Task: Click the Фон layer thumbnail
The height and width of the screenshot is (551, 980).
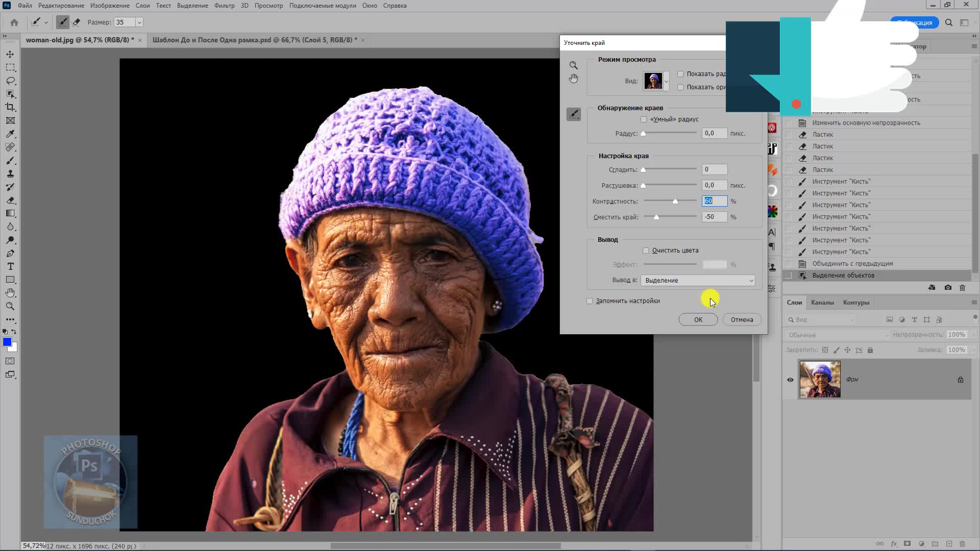Action: (x=820, y=380)
